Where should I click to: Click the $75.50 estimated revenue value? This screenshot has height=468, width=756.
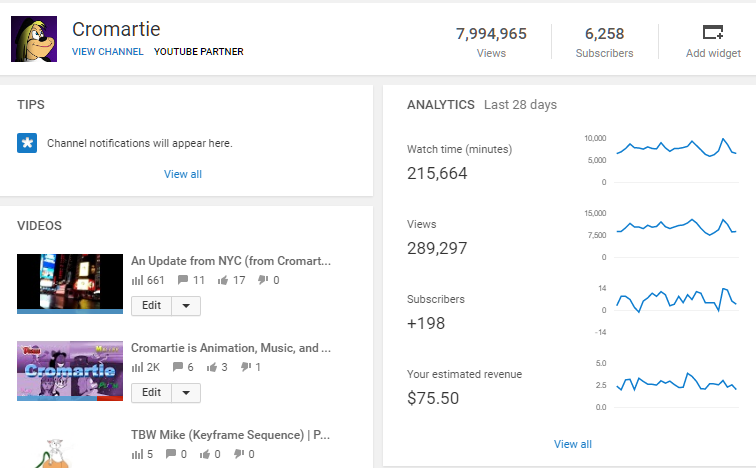[433, 399]
